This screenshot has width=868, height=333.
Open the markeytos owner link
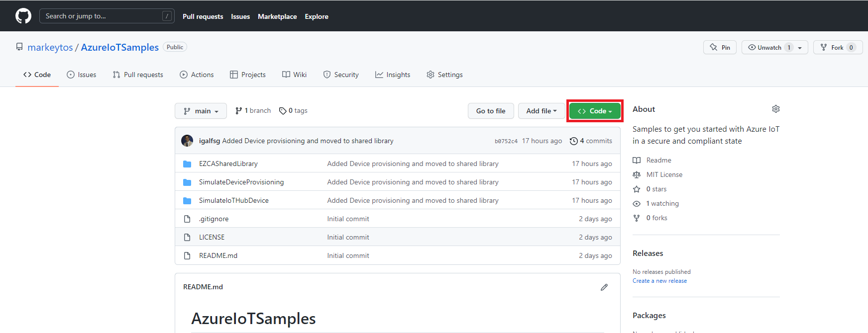[x=50, y=47]
